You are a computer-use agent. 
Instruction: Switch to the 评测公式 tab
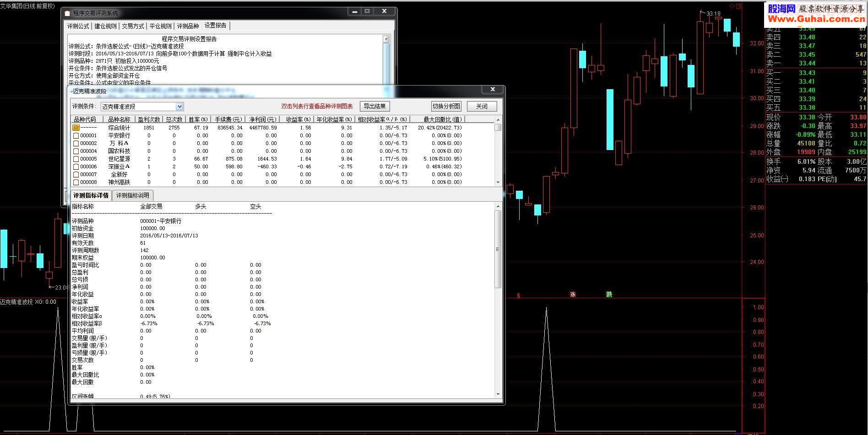(78, 26)
